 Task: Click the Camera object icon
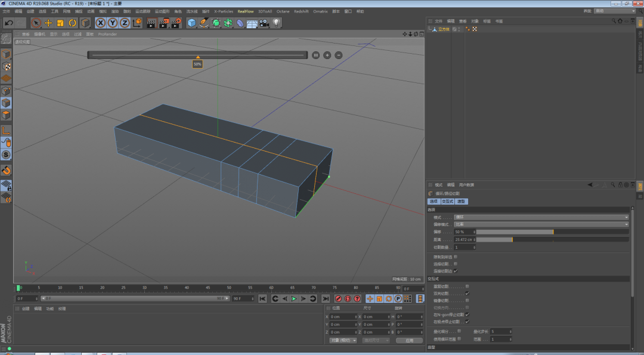click(x=264, y=23)
